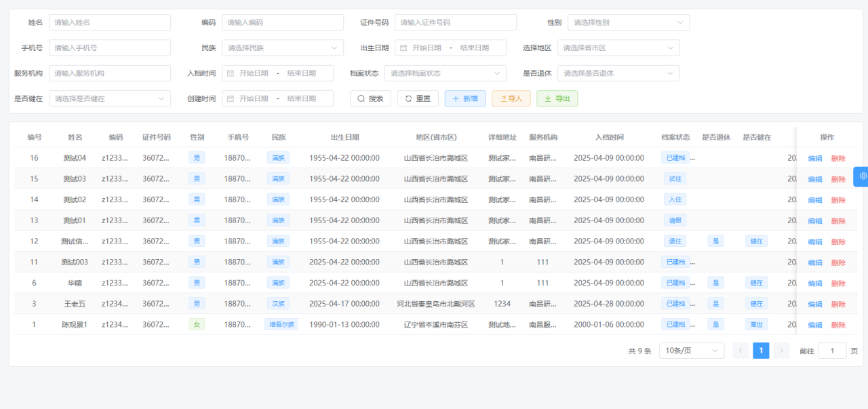868x409 pixels.
Task: Focus the 服务机构 input field
Action: [110, 73]
